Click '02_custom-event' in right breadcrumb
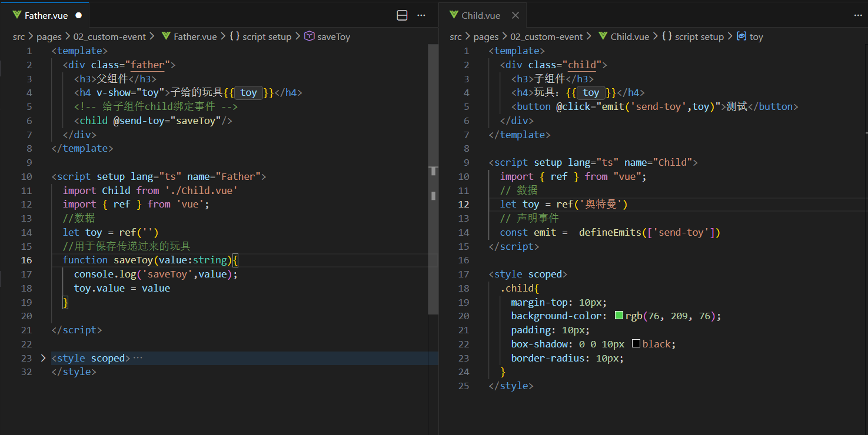 click(546, 36)
